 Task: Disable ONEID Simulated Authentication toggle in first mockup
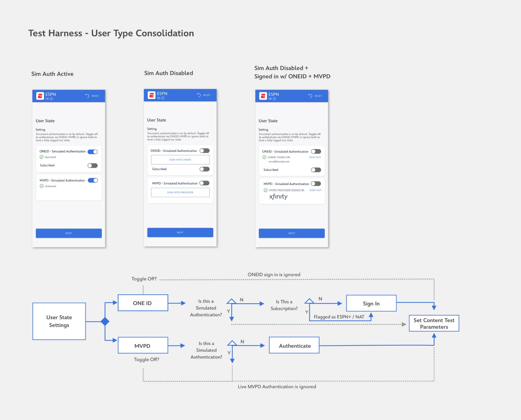pyautogui.click(x=92, y=152)
